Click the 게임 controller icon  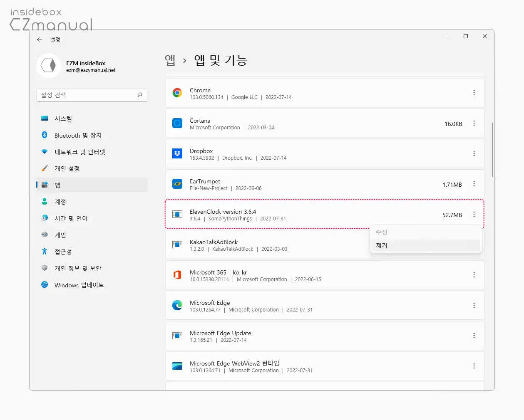(45, 235)
